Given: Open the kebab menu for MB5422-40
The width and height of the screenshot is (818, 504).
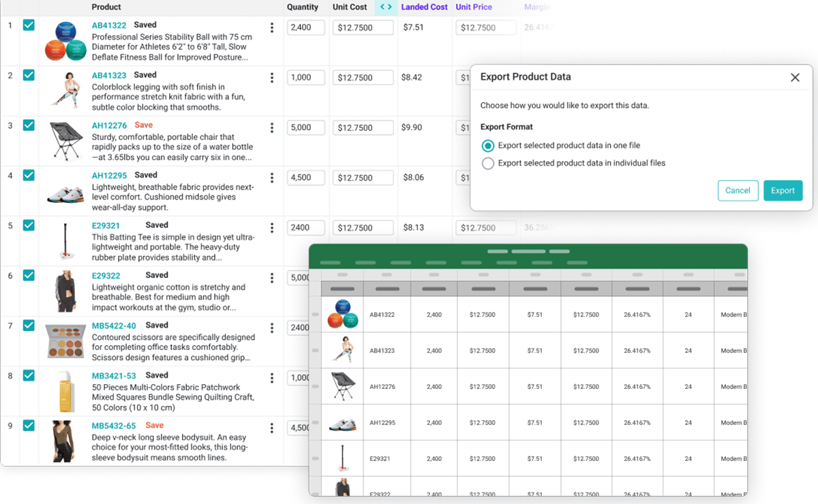Looking at the screenshot, I should [272, 328].
